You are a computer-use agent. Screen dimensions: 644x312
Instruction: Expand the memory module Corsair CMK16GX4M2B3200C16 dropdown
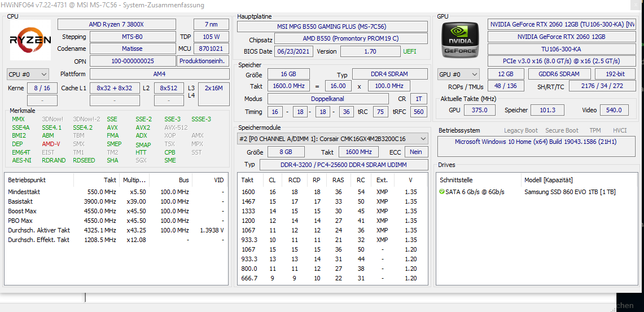tap(332, 139)
